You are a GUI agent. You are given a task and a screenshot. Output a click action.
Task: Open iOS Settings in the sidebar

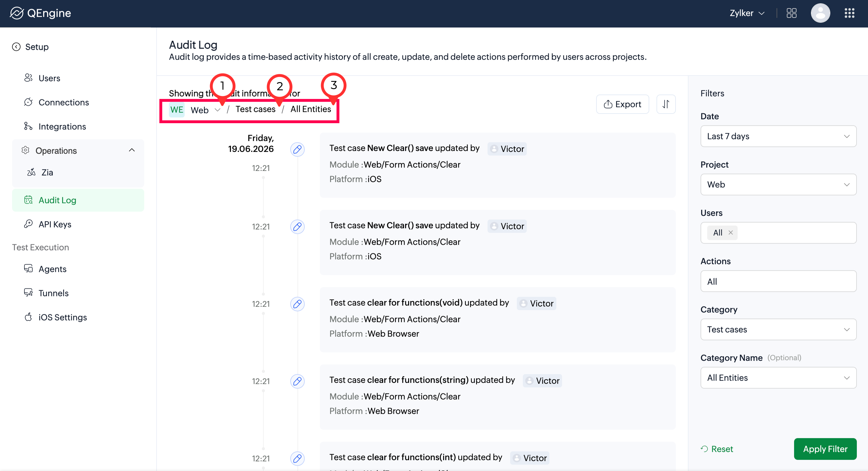point(63,317)
